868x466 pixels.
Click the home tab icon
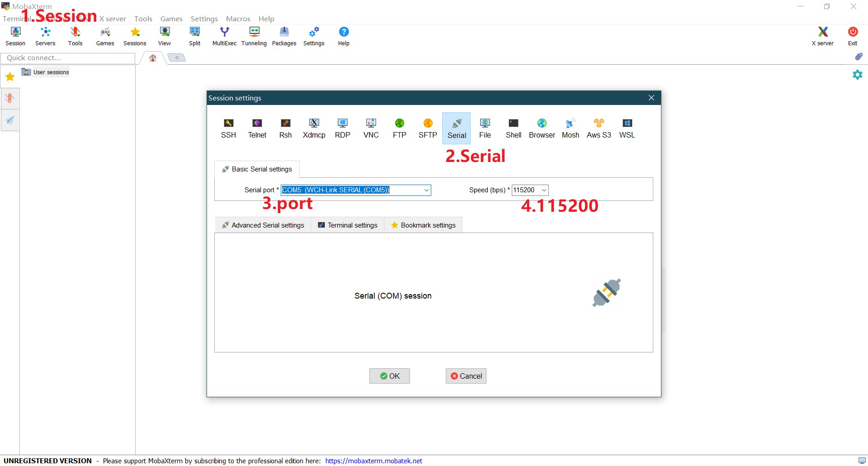(153, 58)
